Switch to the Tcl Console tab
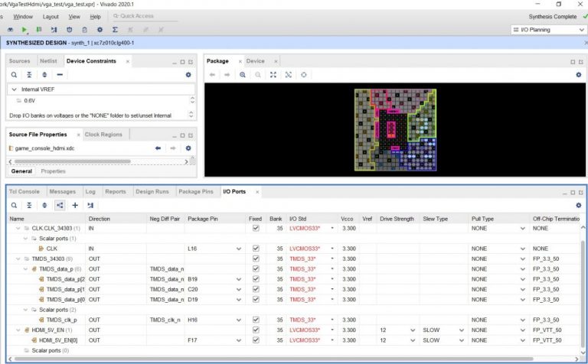The image size is (588, 364). pos(24,191)
